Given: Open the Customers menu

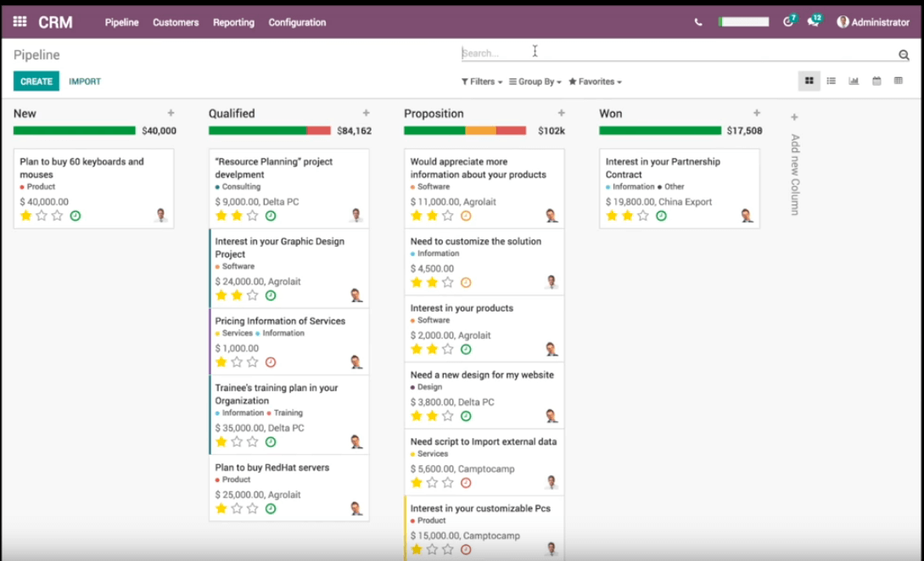Looking at the screenshot, I should [176, 22].
